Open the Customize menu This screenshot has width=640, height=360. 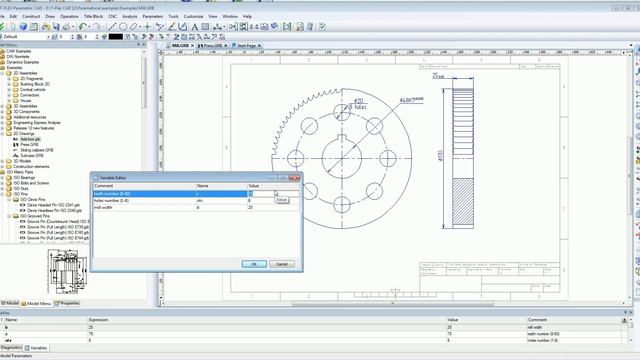(193, 16)
